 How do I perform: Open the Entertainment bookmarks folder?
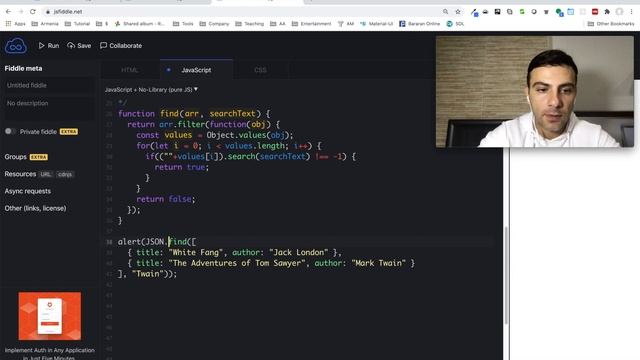311,24
